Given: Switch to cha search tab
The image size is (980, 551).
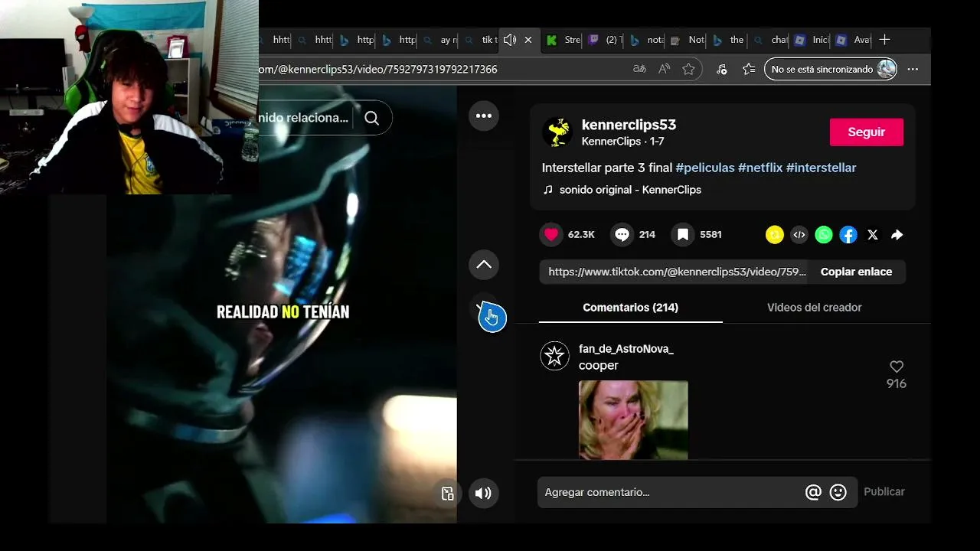Looking at the screenshot, I should [x=769, y=40].
